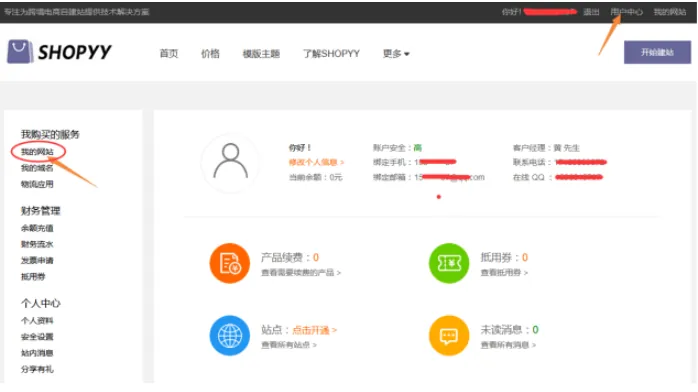Click the SHOPYY shopping bag logo

tap(20, 52)
